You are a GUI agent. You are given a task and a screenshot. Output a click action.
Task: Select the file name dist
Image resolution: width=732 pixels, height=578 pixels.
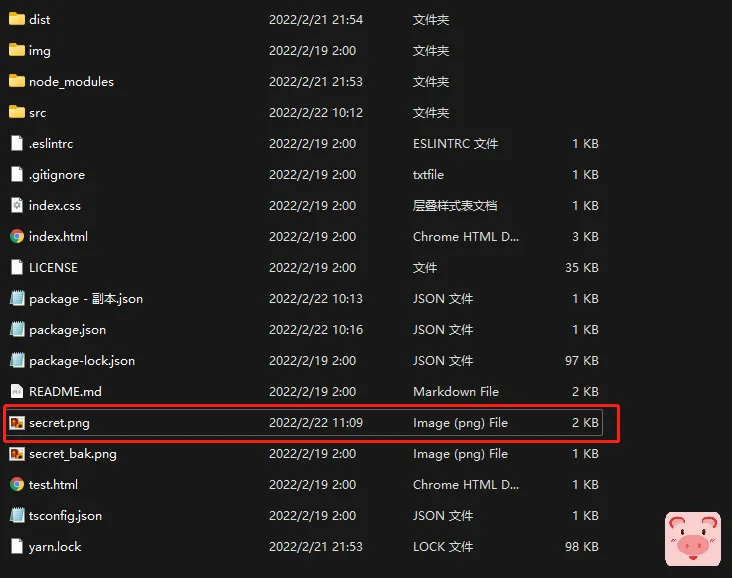pyautogui.click(x=39, y=20)
